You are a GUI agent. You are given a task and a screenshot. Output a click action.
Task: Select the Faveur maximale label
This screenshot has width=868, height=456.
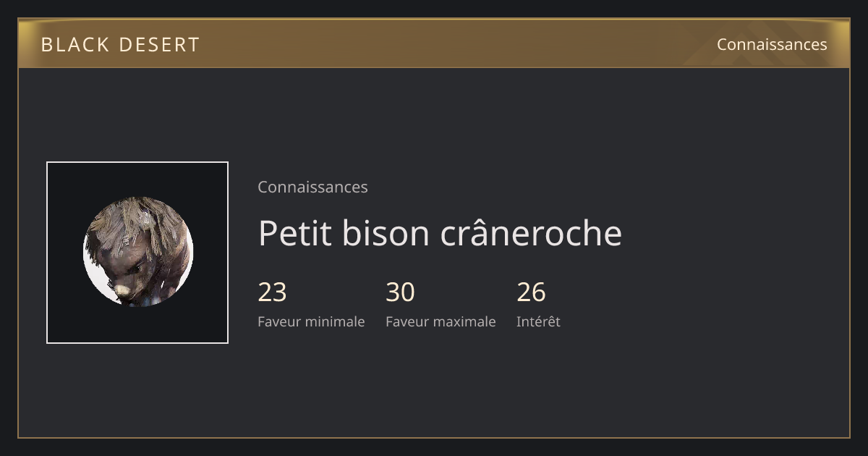(441, 321)
